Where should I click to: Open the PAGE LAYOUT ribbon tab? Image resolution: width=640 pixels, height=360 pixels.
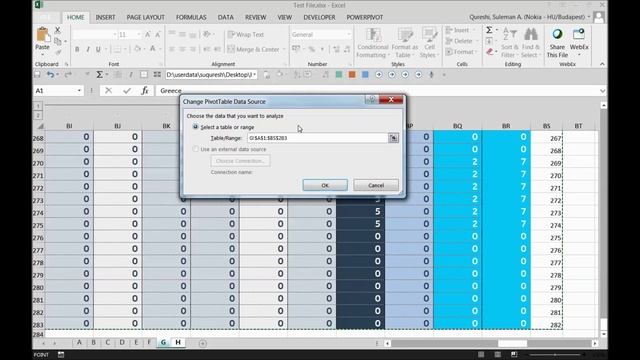click(x=145, y=17)
